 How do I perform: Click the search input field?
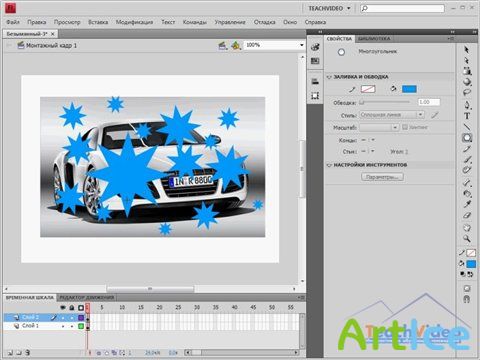pos(402,8)
